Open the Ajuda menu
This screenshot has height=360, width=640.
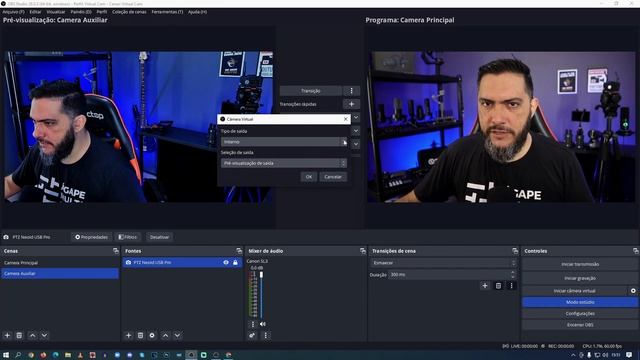coord(197,12)
